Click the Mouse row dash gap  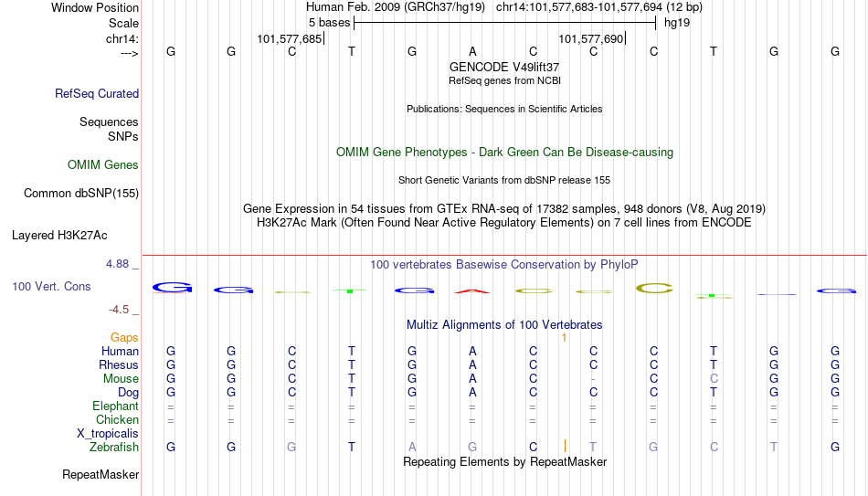tap(593, 379)
